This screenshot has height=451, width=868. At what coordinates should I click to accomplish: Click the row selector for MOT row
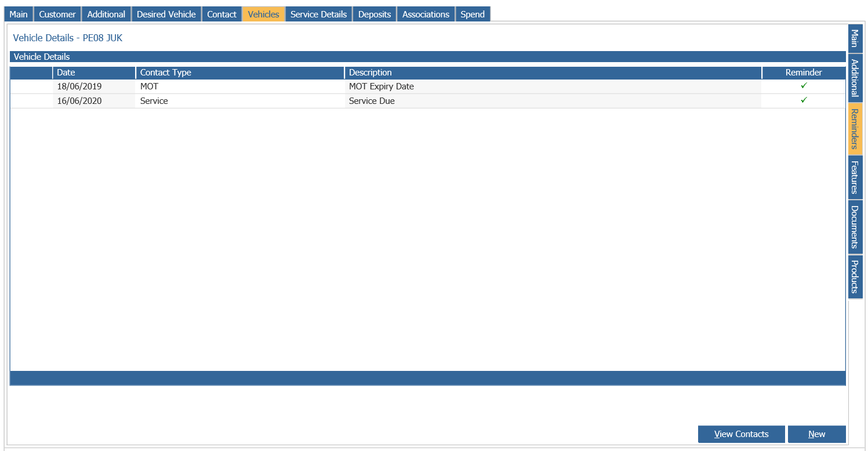(31, 86)
